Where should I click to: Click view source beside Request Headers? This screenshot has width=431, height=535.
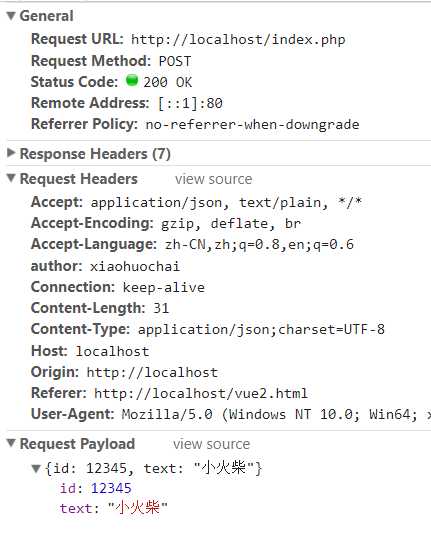tap(214, 179)
